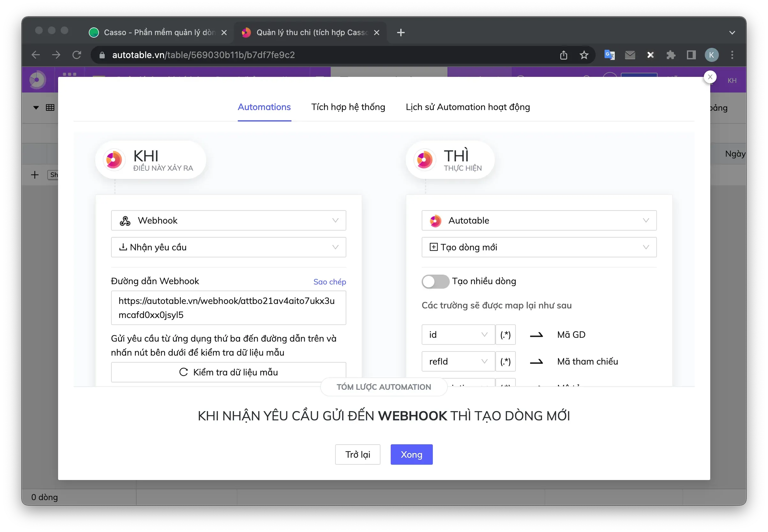Close the Quản lý thu chi tab
The width and height of the screenshot is (768, 532).
(377, 33)
